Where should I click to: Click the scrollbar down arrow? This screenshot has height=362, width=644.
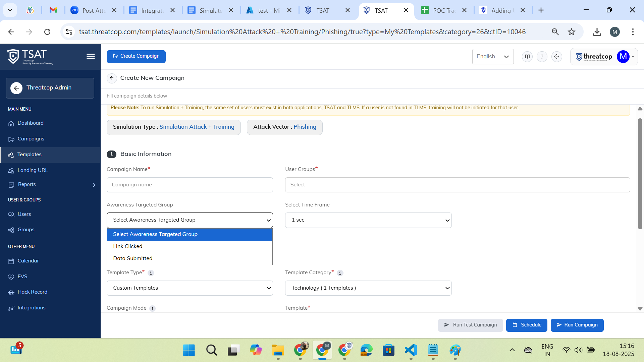[x=640, y=309]
